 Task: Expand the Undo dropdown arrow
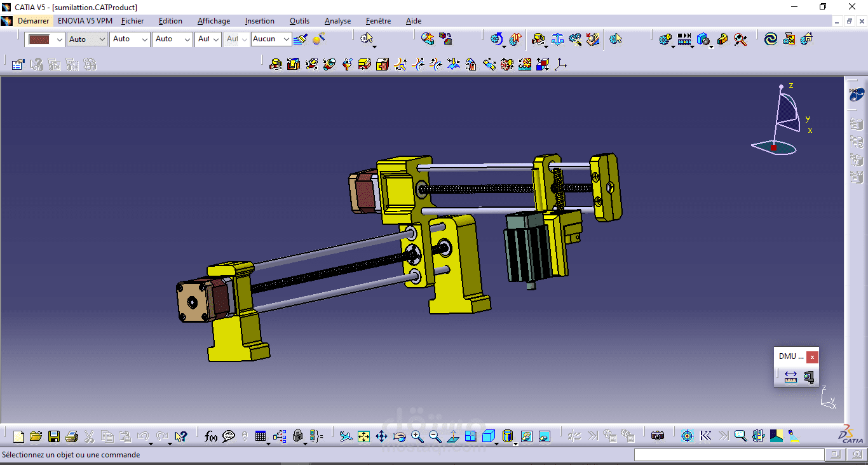(x=151, y=443)
